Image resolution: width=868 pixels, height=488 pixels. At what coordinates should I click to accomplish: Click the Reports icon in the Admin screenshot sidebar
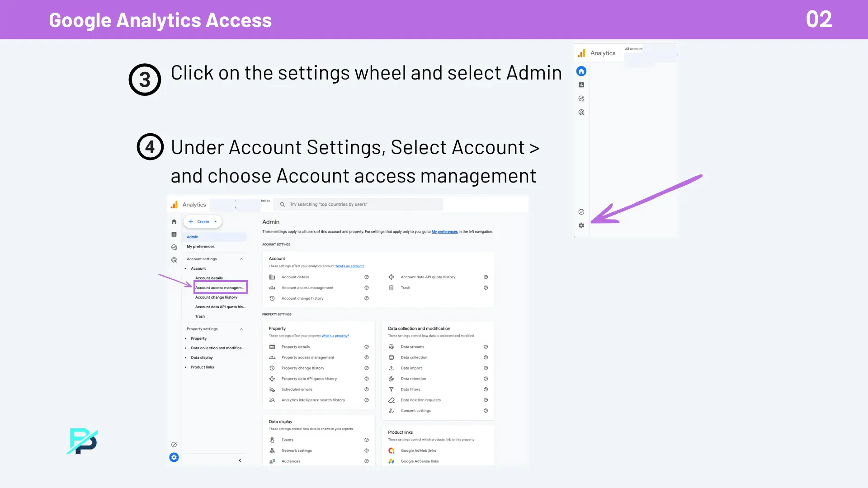174,235
